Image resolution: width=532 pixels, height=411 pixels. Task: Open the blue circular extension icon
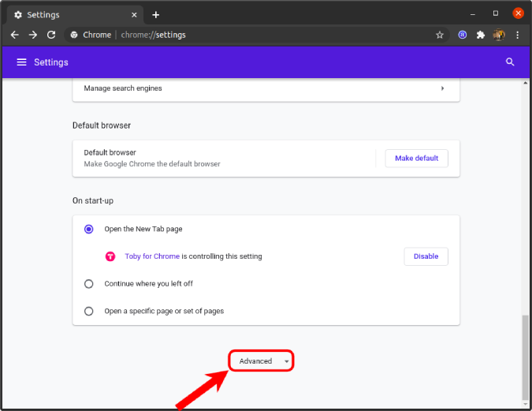(463, 35)
